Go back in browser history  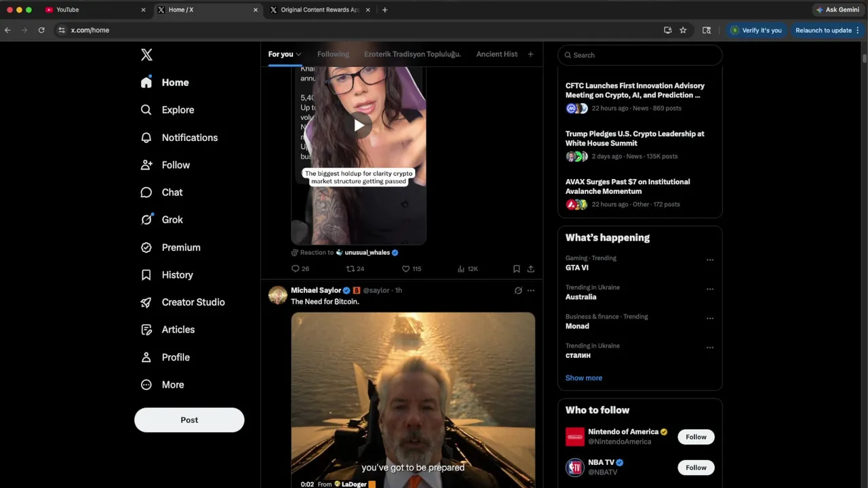pos(7,30)
